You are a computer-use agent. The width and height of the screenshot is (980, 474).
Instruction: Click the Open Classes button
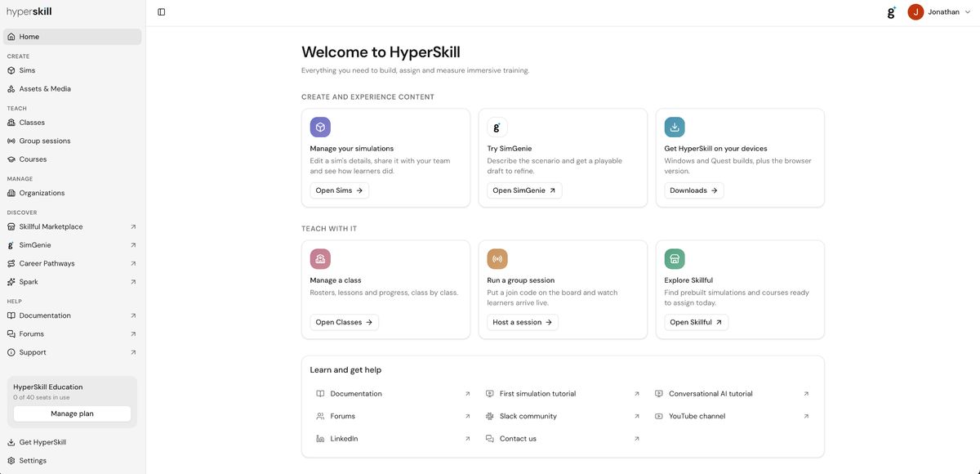pos(344,322)
